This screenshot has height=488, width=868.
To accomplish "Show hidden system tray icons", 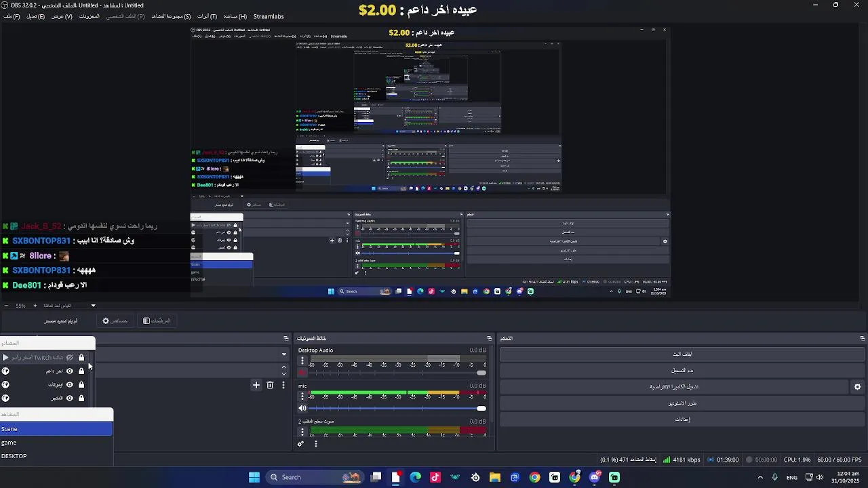I will click(760, 477).
